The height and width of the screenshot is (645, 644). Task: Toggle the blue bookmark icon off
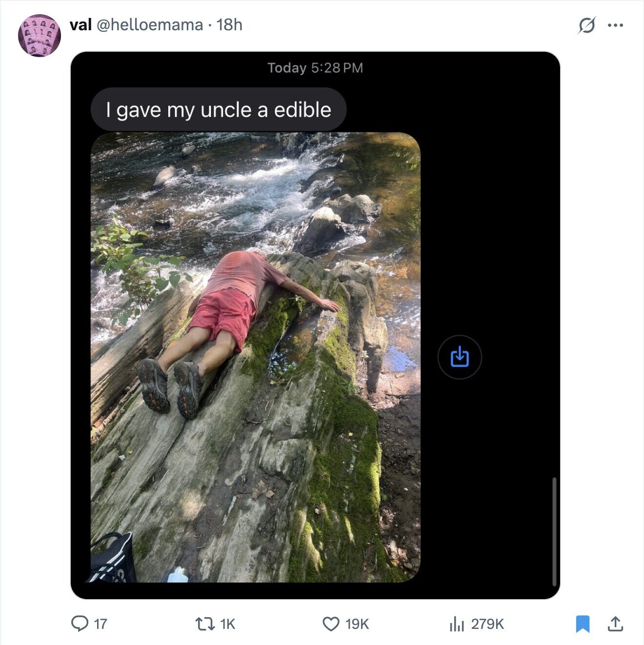point(583,624)
